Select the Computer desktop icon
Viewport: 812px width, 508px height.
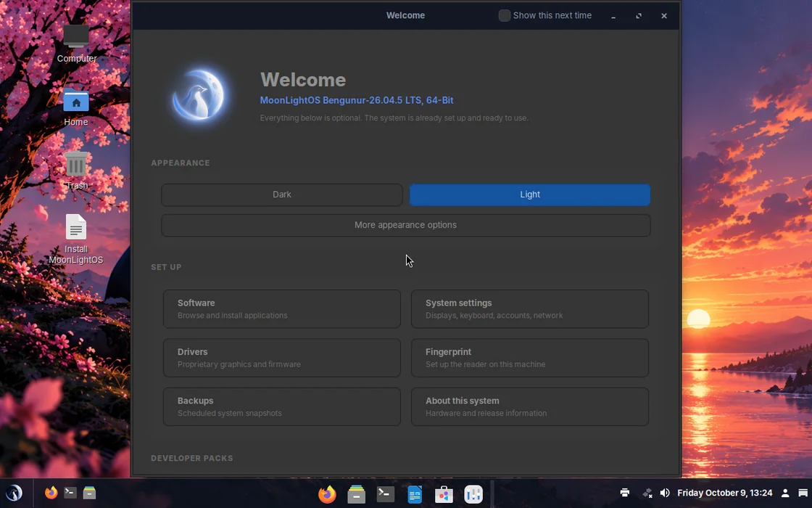[77, 44]
